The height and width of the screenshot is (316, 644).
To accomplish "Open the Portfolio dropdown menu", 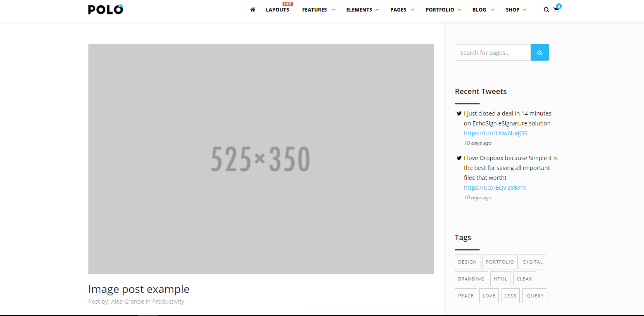I will (x=443, y=9).
